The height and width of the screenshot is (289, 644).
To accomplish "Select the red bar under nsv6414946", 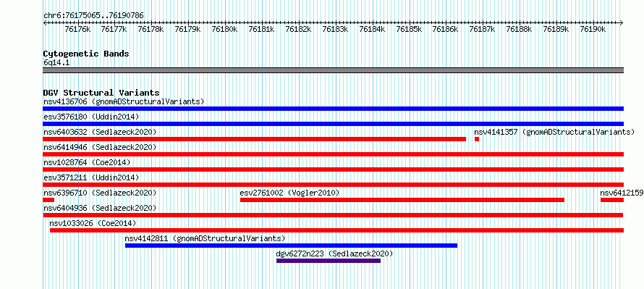I will 333,154.
